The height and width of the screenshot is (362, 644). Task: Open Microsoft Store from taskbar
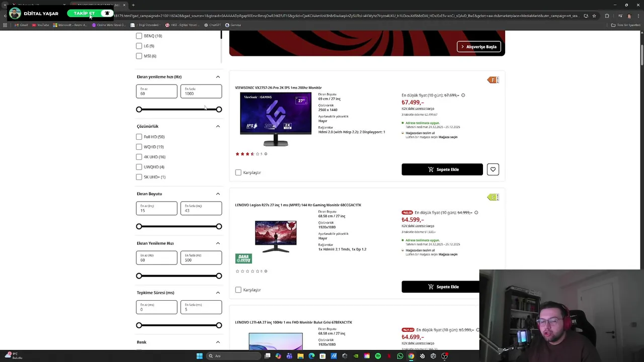(x=323, y=356)
